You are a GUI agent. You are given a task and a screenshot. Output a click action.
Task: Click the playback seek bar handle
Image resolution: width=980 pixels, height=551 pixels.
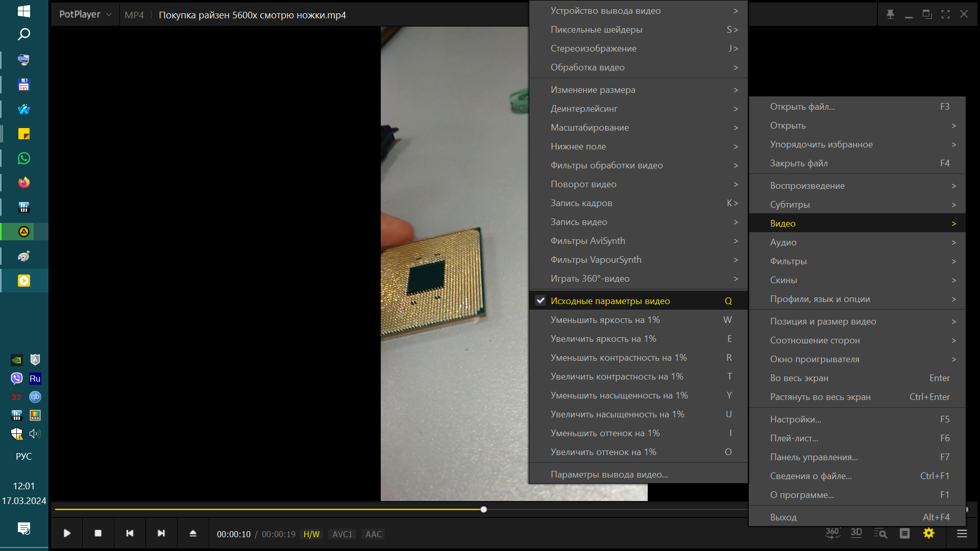pyautogui.click(x=483, y=509)
